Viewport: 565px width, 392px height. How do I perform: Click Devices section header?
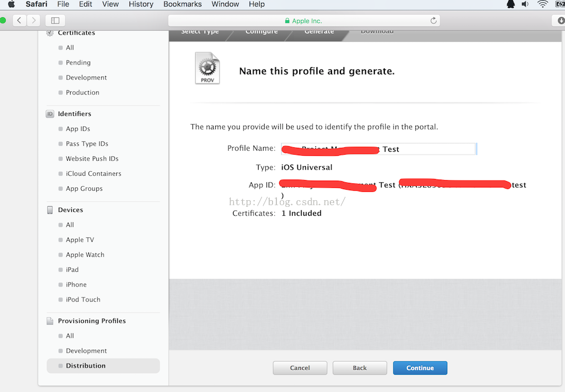(70, 210)
